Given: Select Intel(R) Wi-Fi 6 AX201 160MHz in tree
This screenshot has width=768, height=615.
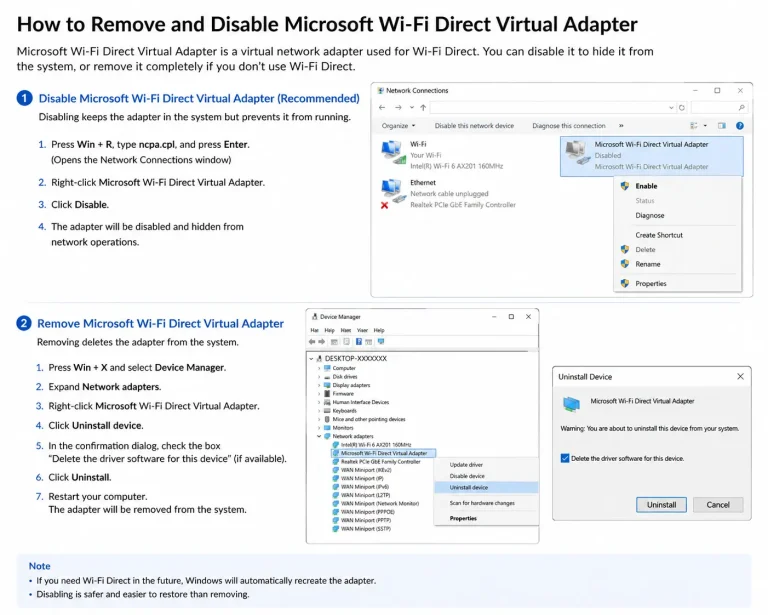Looking at the screenshot, I should [376, 445].
